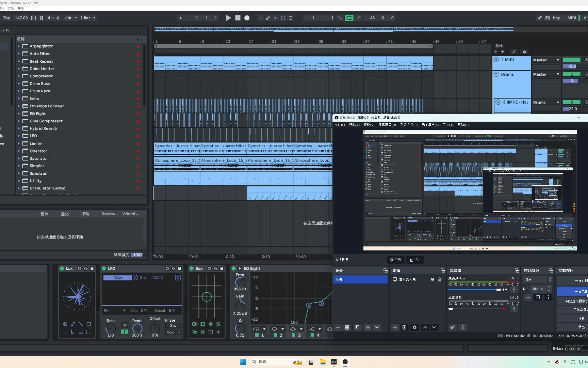Mute the OBS mic/Aux speaker icon
Image resolution: width=588 pixels, height=368 pixels.
tap(505, 289)
